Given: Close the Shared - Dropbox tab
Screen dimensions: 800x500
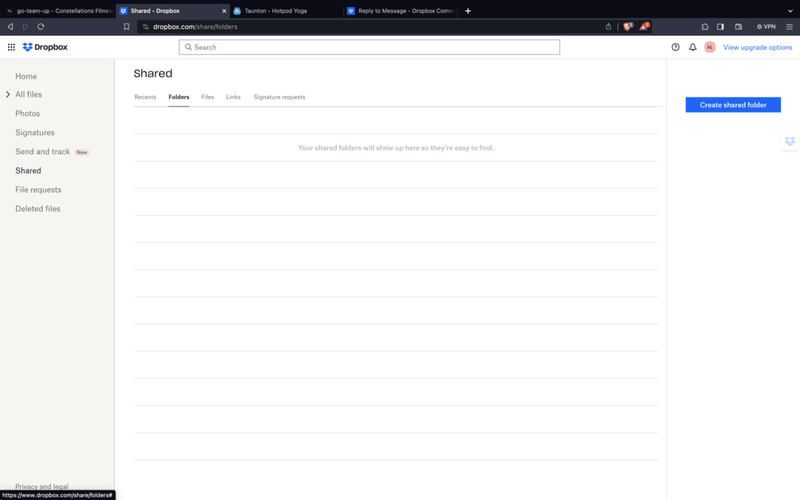Looking at the screenshot, I should click(224, 11).
